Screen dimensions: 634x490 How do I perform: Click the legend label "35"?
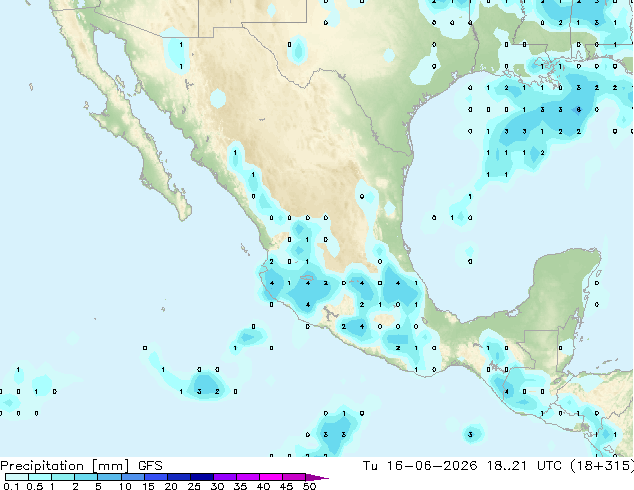[240, 486]
